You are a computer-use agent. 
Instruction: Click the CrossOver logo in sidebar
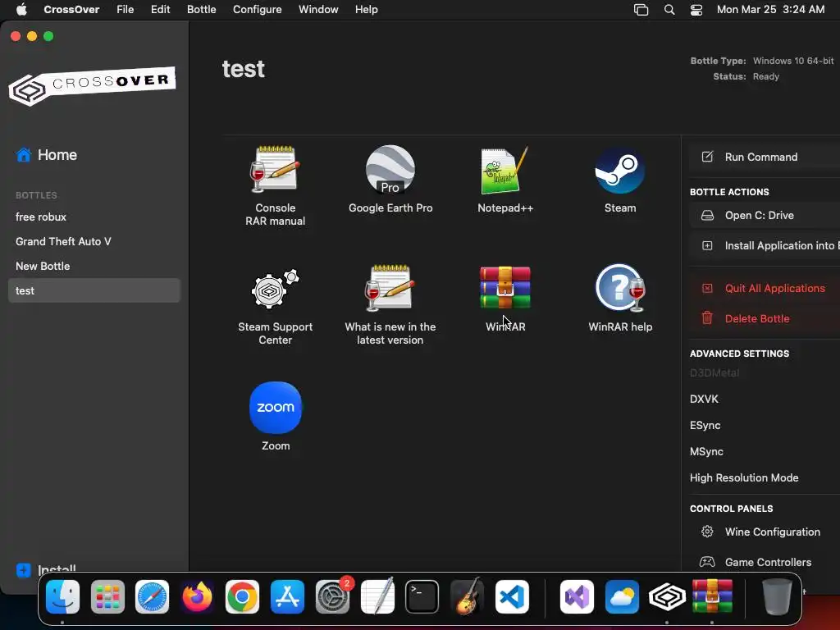[92, 85]
